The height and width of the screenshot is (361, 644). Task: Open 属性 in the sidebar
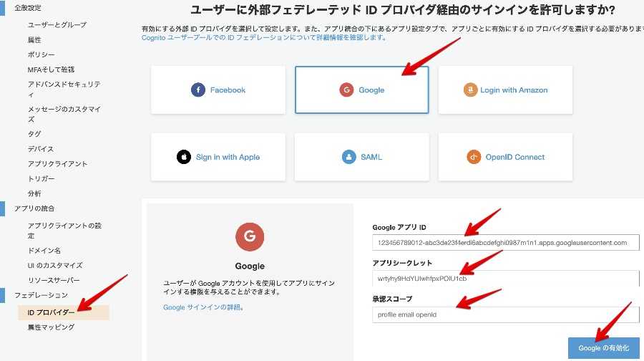(34, 39)
